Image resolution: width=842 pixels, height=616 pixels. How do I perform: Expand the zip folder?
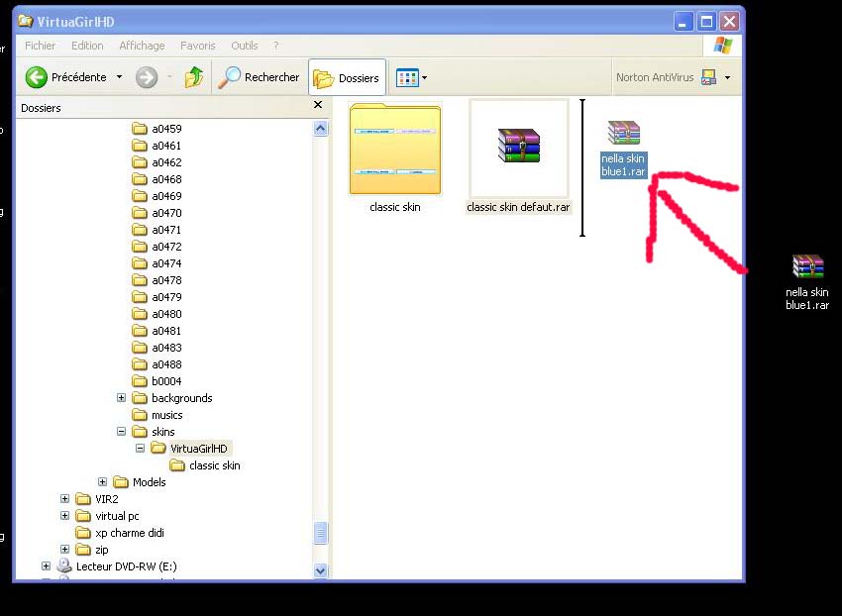click(65, 550)
